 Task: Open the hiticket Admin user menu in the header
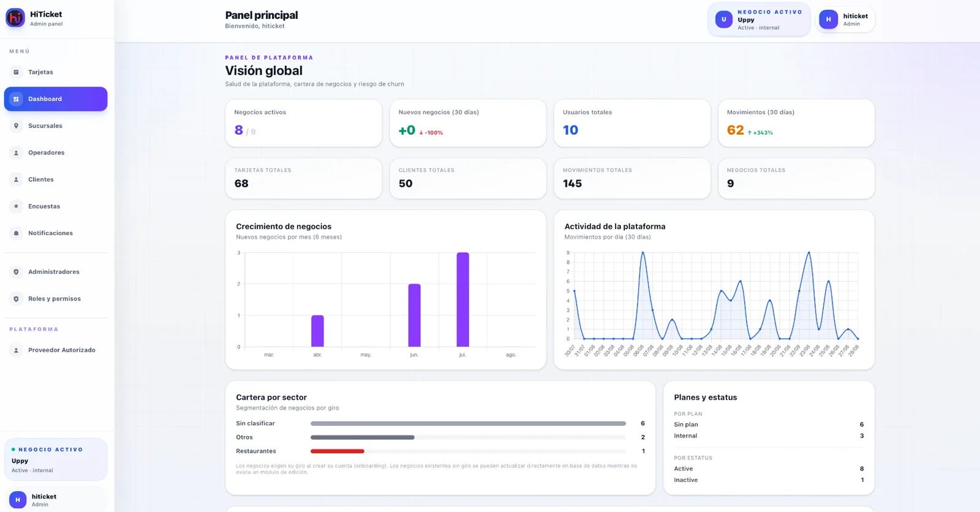[x=846, y=20]
